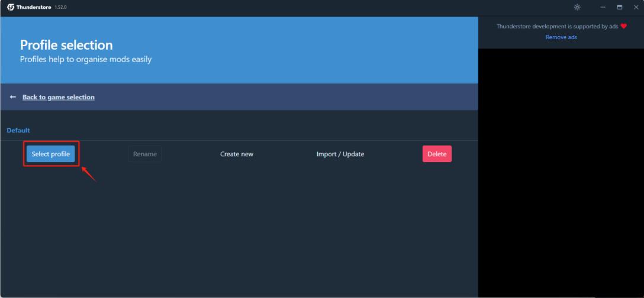Click the ads support message text
The image size is (644, 298).
(x=557, y=26)
